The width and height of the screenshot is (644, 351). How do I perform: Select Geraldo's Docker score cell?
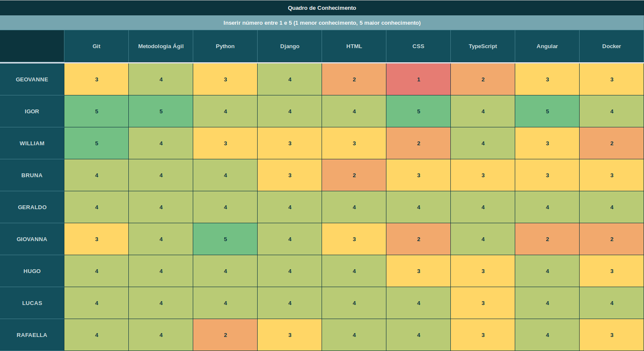point(612,207)
